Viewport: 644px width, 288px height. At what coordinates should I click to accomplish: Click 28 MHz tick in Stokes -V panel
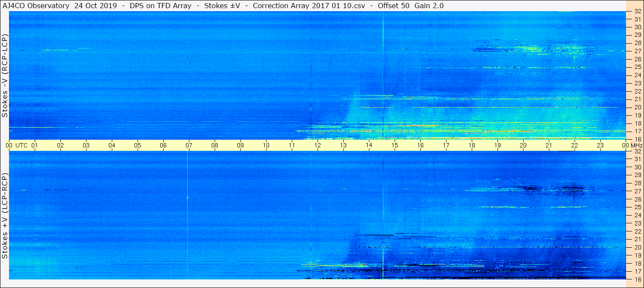[637, 43]
